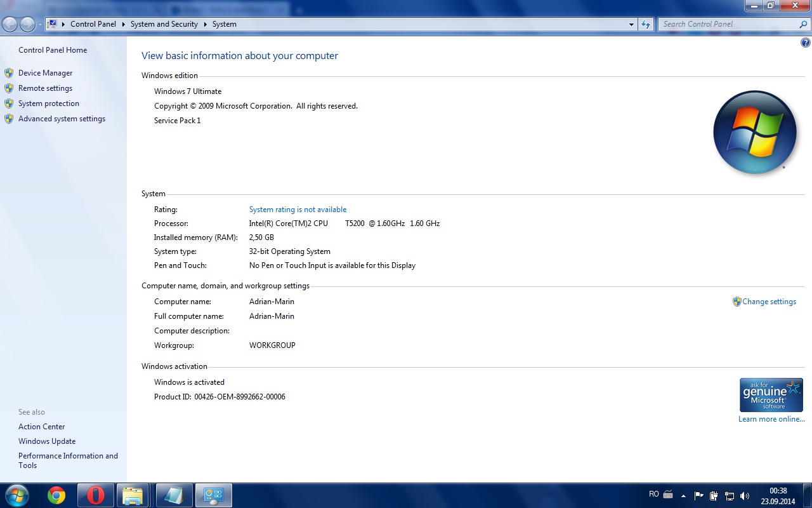This screenshot has width=812, height=508.
Task: Open Google Chrome from the taskbar
Action: pos(56,495)
